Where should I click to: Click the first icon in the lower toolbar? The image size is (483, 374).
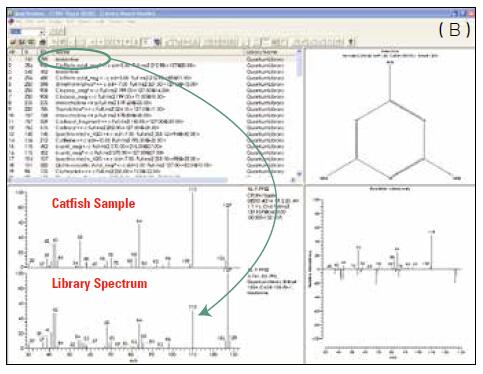click(x=13, y=42)
